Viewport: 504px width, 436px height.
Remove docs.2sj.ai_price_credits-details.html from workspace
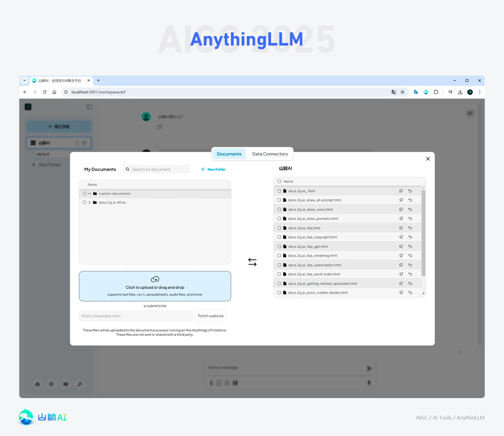click(410, 293)
